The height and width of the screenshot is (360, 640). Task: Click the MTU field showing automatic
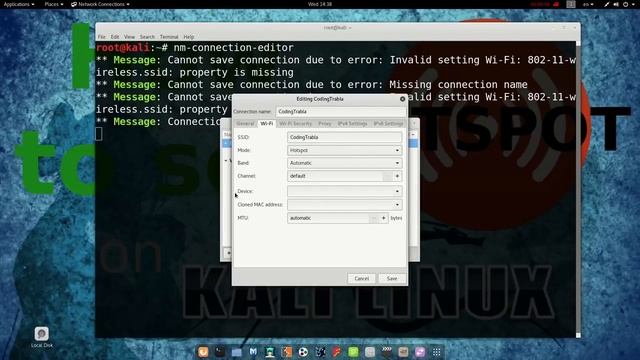click(x=328, y=218)
